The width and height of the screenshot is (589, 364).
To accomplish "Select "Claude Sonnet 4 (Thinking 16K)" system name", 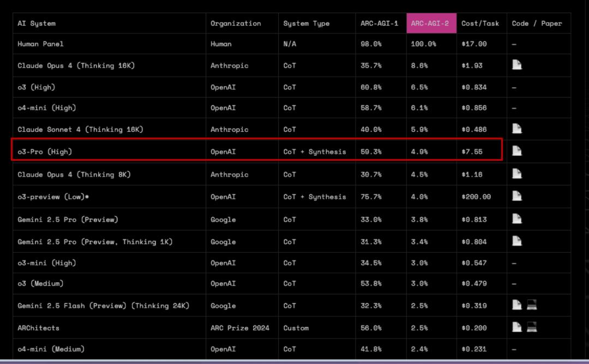I will pos(80,130).
